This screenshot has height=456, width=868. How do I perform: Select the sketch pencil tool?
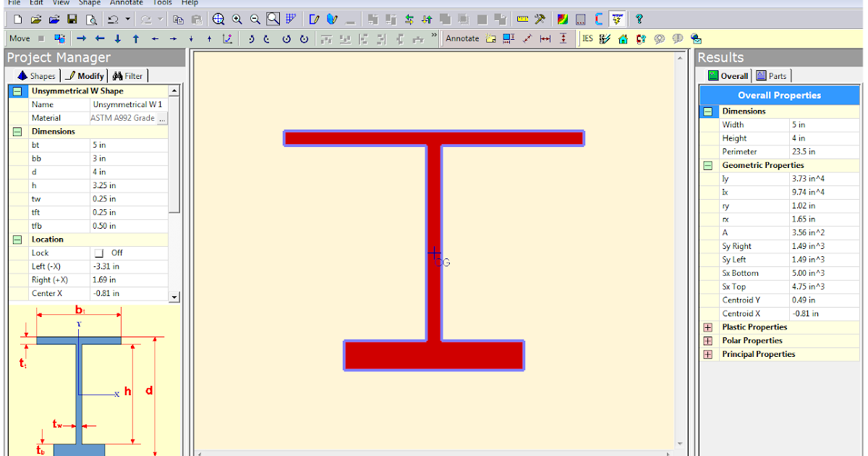tap(314, 20)
